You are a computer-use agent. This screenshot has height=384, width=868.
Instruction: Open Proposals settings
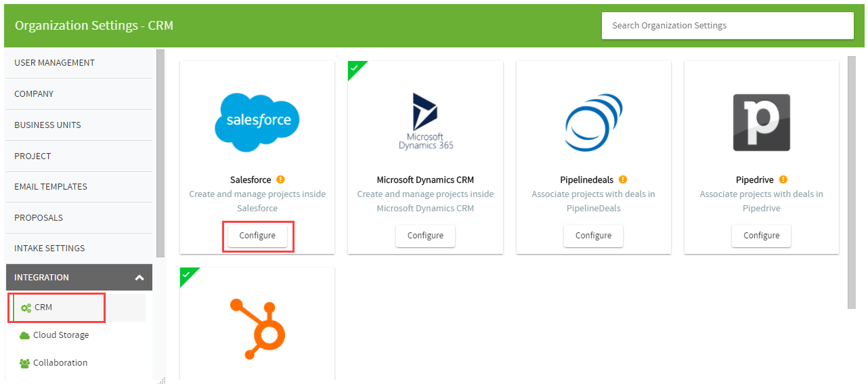tap(79, 217)
